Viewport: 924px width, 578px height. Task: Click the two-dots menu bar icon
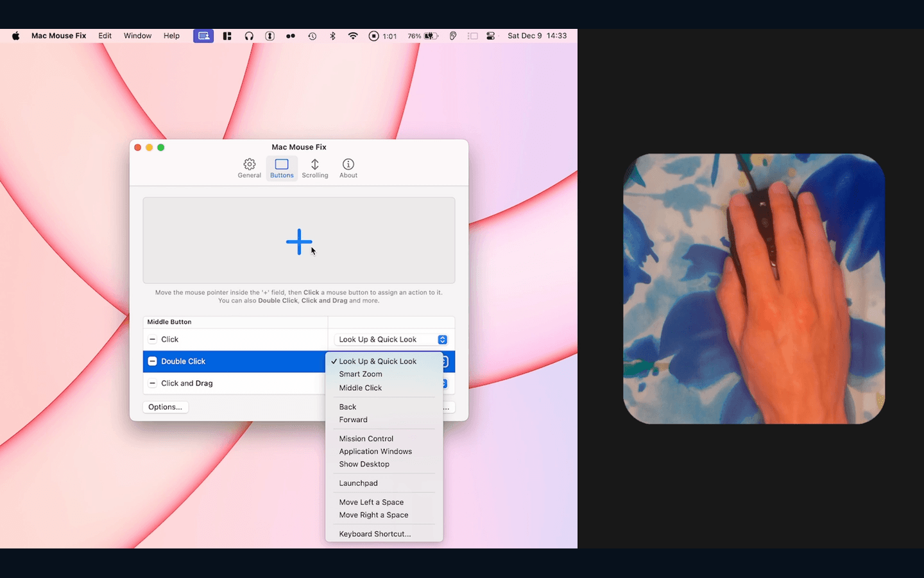[x=291, y=36]
